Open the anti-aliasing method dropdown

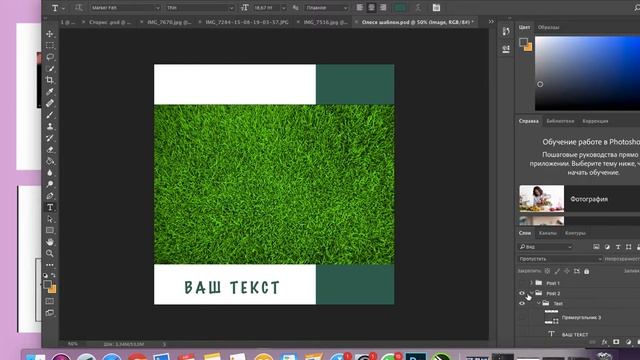click(x=327, y=8)
